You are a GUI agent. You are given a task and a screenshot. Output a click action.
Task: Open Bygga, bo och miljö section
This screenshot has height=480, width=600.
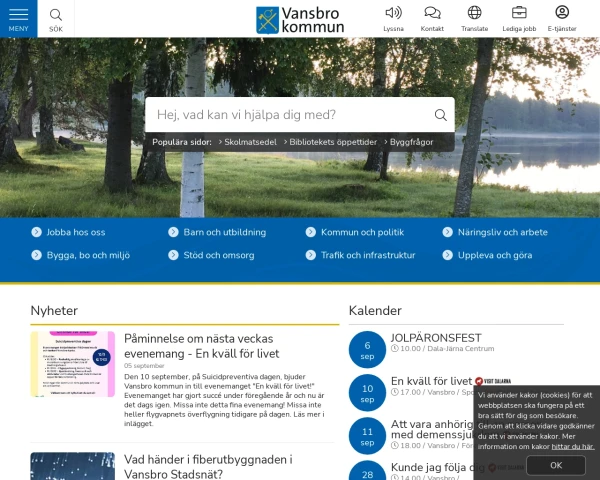(x=88, y=255)
